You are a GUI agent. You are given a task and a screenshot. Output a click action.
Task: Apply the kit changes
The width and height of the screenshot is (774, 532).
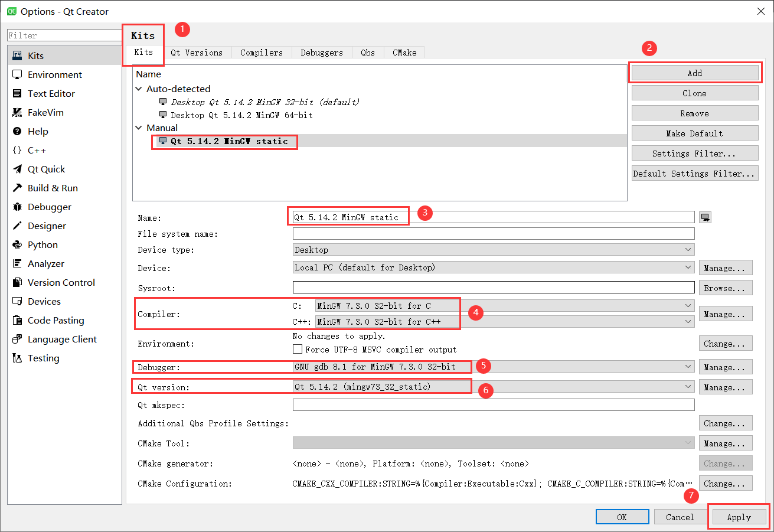(739, 517)
